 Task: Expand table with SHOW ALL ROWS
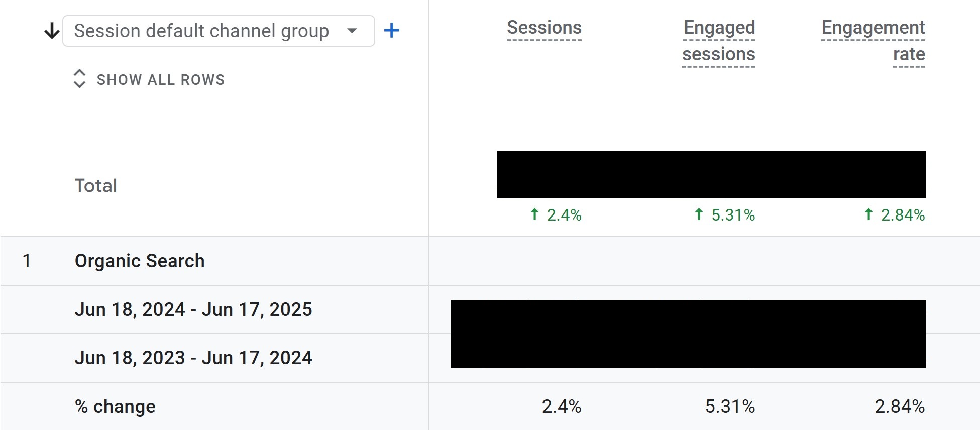(x=160, y=80)
